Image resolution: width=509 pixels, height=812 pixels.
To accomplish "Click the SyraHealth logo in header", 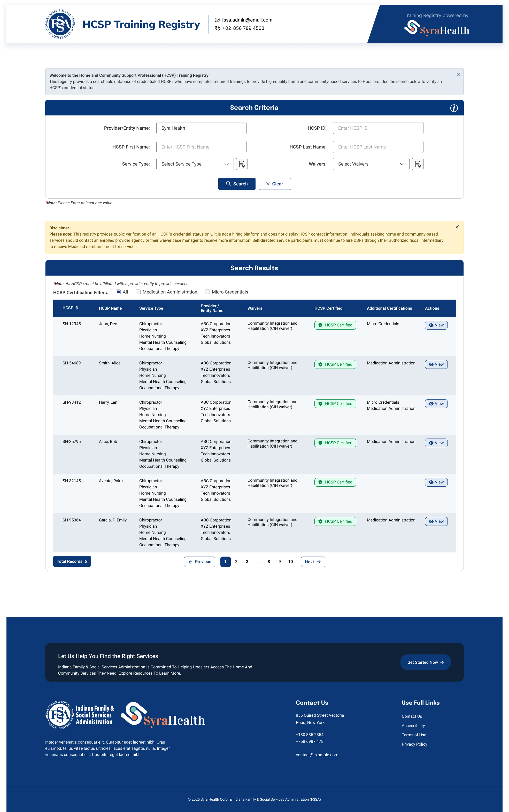I will [437, 28].
